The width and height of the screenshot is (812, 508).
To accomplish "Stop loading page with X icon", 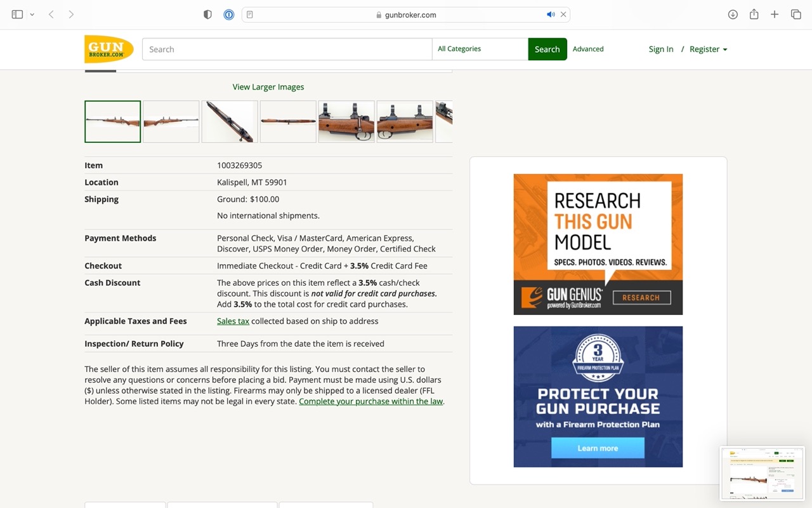I will [563, 15].
